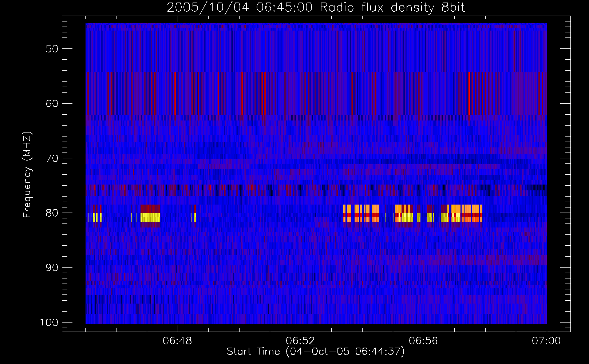This screenshot has height=364, width=589.
Task: Click the frequency tick label "50"
Action: [52, 49]
